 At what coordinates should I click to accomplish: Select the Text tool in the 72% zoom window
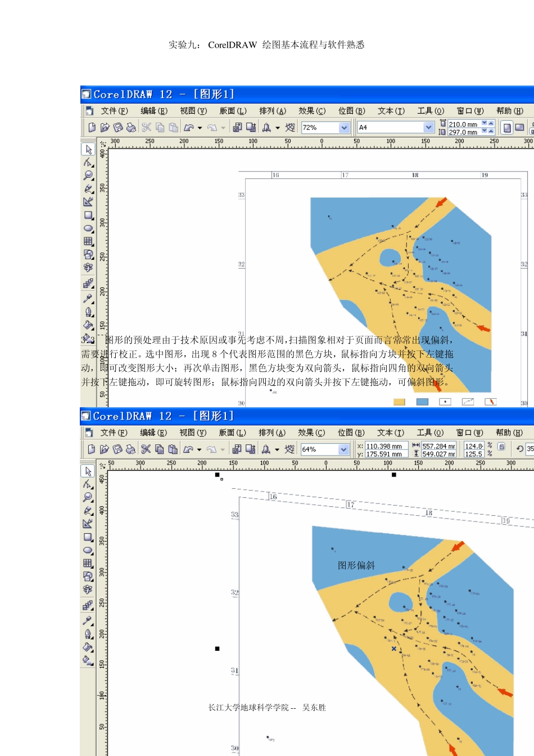(x=88, y=268)
